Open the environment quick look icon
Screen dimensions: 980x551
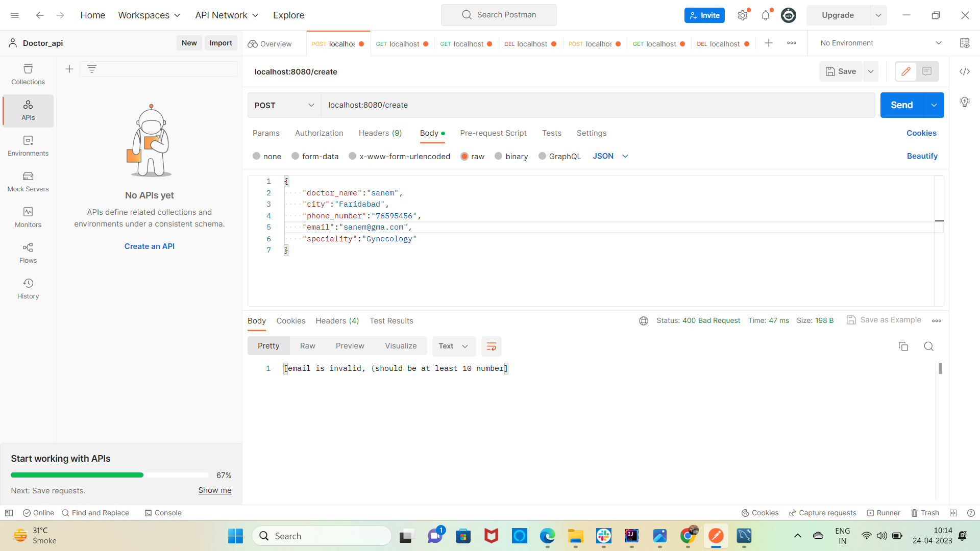pos(965,43)
